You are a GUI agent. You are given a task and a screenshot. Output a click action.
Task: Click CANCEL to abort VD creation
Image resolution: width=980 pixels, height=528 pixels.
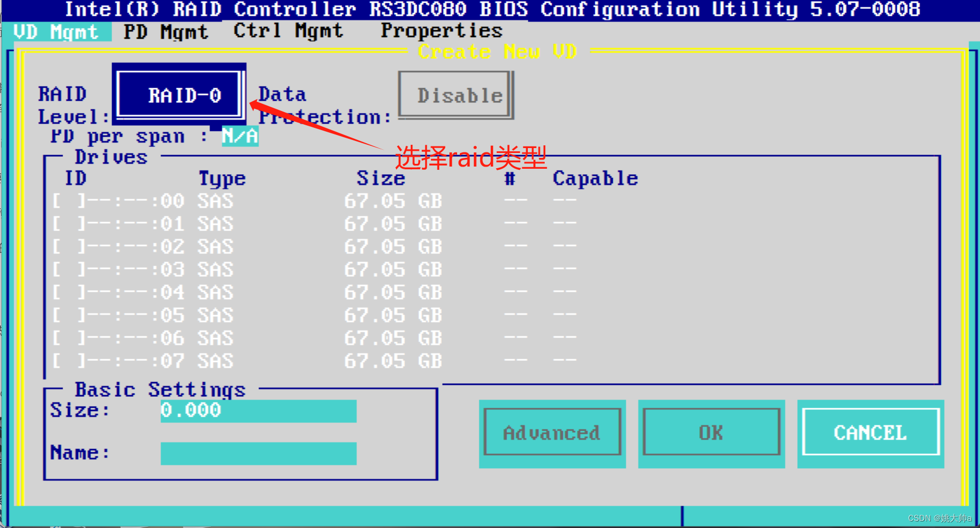[869, 432]
